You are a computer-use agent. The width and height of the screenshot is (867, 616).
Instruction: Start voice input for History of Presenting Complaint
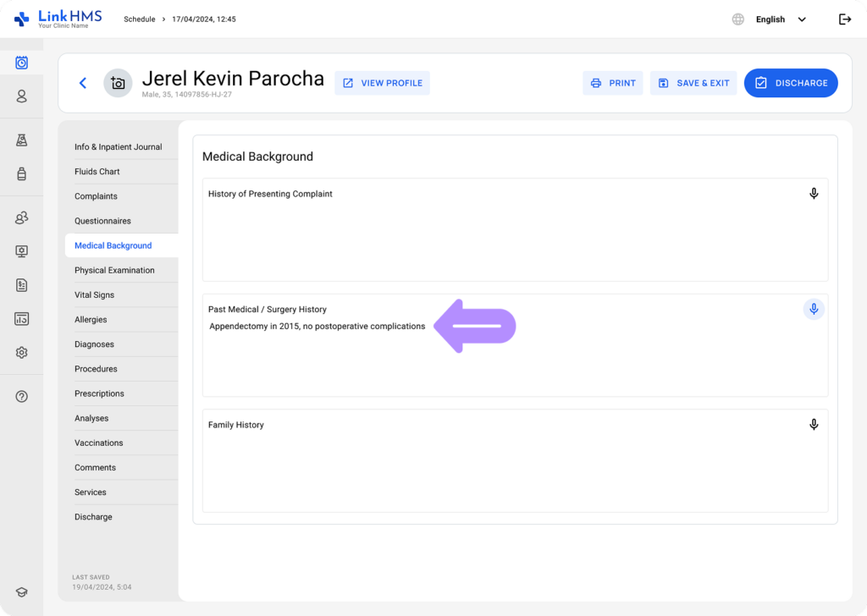814,194
